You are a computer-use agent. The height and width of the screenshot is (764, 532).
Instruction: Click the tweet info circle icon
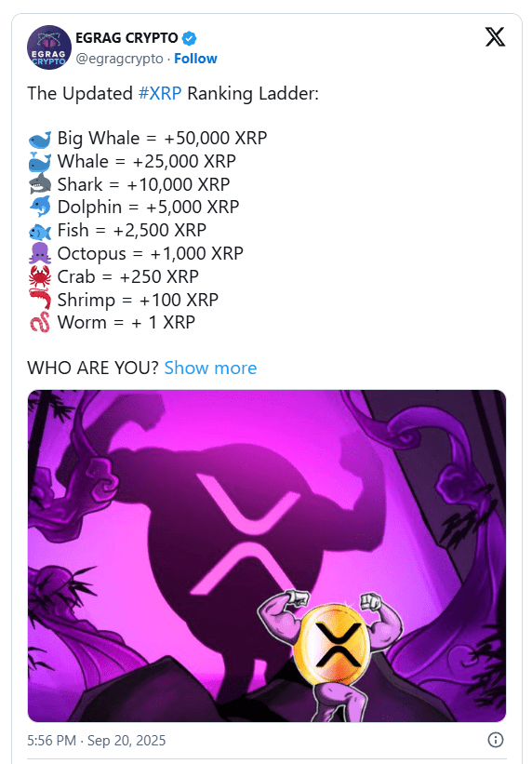(496, 740)
